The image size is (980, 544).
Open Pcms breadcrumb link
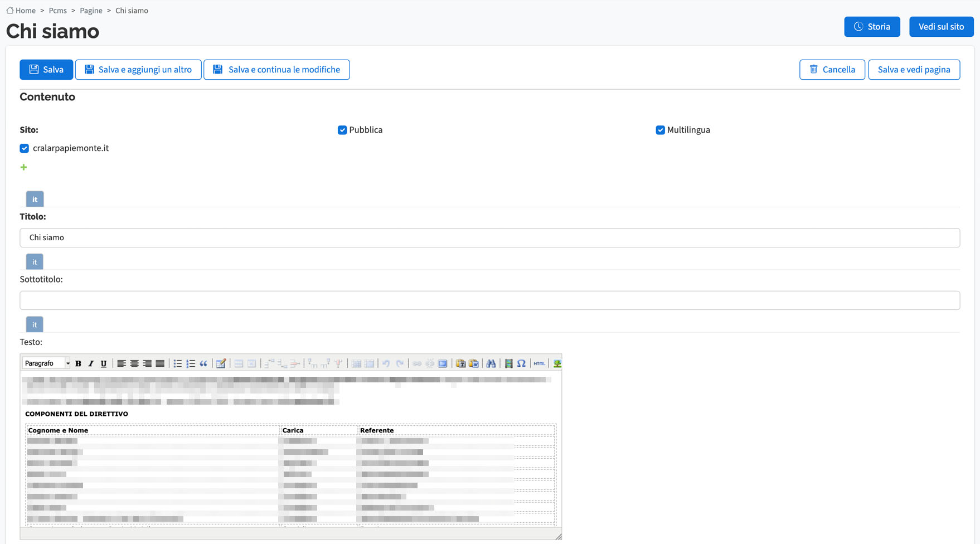pyautogui.click(x=57, y=11)
